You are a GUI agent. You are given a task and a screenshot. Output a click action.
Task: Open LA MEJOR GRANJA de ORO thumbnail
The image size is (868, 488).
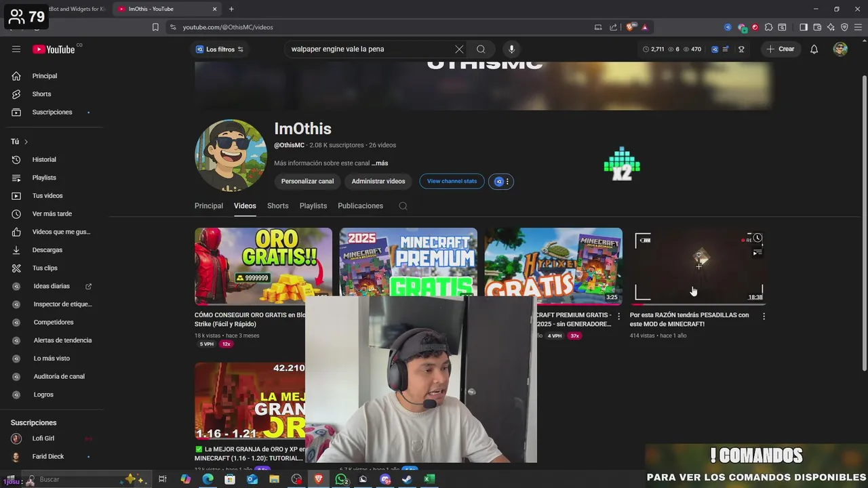click(x=250, y=401)
